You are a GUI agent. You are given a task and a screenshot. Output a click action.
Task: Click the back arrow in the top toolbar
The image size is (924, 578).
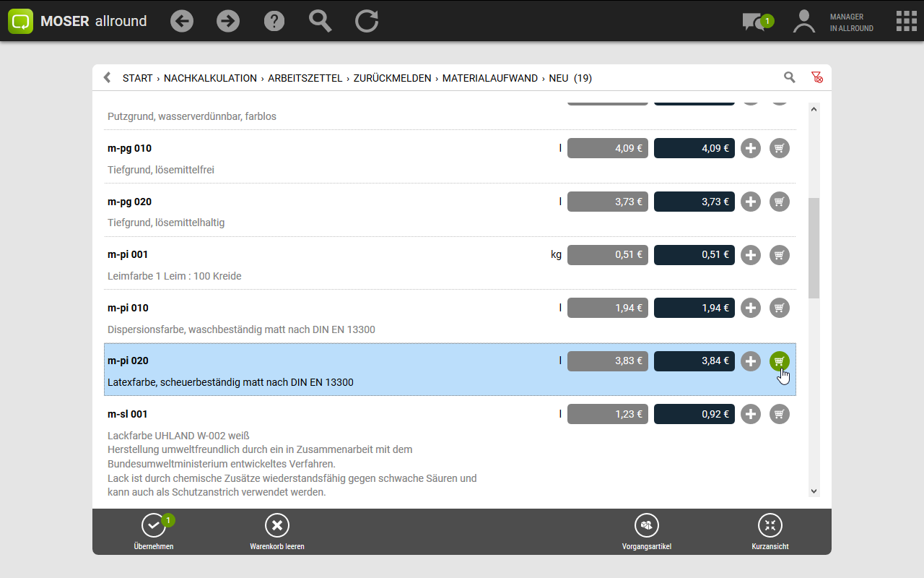(182, 21)
